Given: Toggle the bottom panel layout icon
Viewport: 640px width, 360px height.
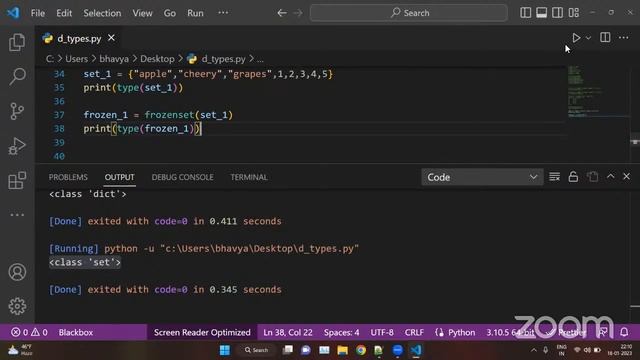Looking at the screenshot, I should pyautogui.click(x=542, y=13).
